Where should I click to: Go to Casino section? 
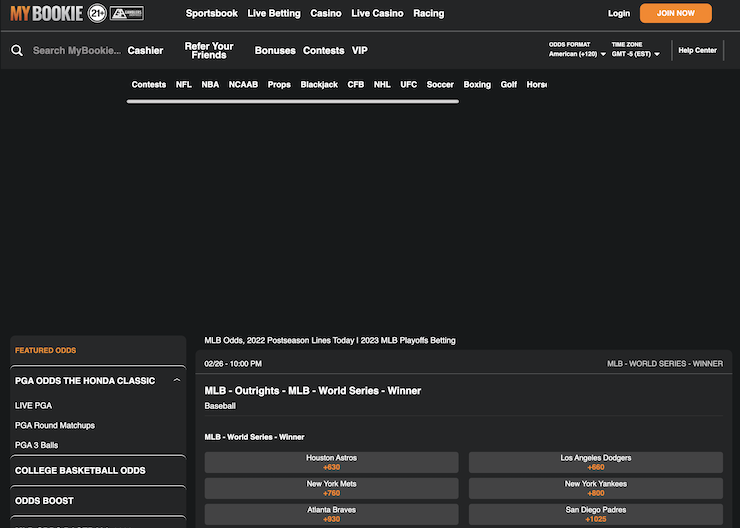click(x=326, y=13)
